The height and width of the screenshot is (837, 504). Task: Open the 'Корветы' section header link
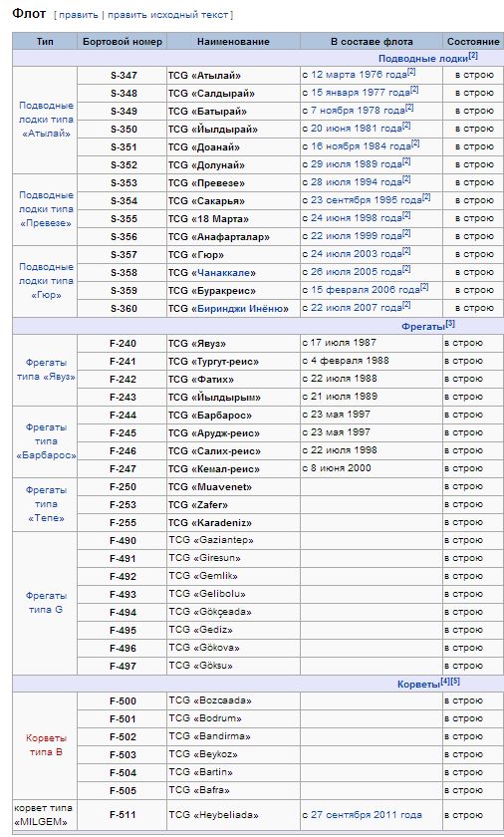pyautogui.click(x=418, y=684)
